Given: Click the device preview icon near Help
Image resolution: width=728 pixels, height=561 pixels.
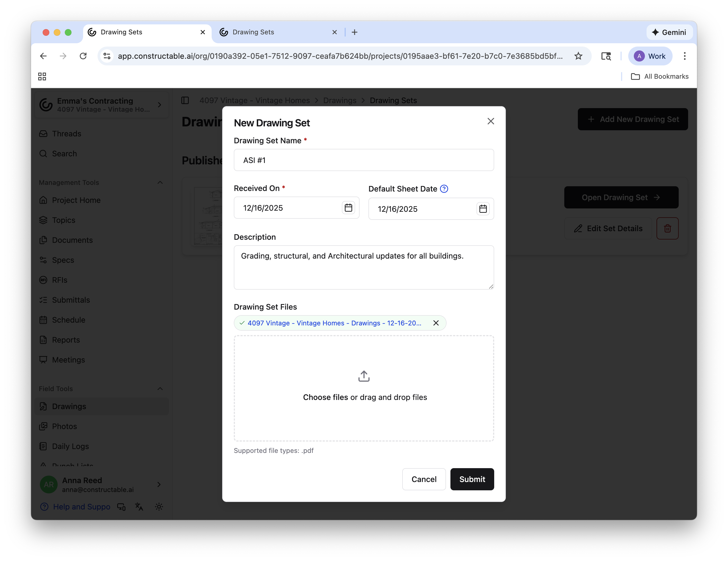Looking at the screenshot, I should [x=121, y=507].
